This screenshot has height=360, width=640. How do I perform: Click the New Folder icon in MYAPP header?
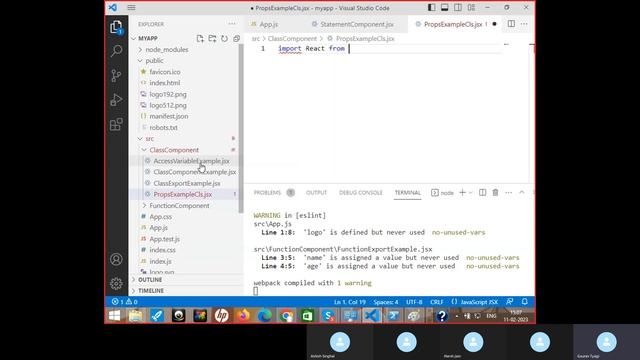212,38
